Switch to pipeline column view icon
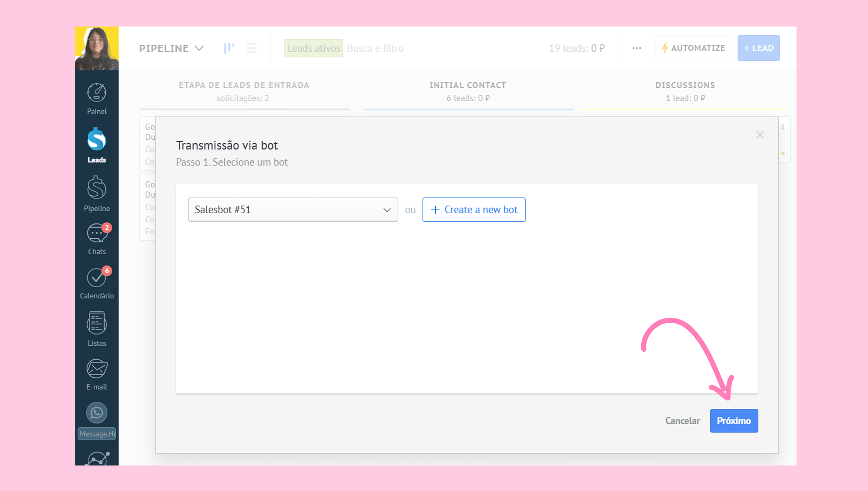This screenshot has height=491, width=868. (x=229, y=48)
